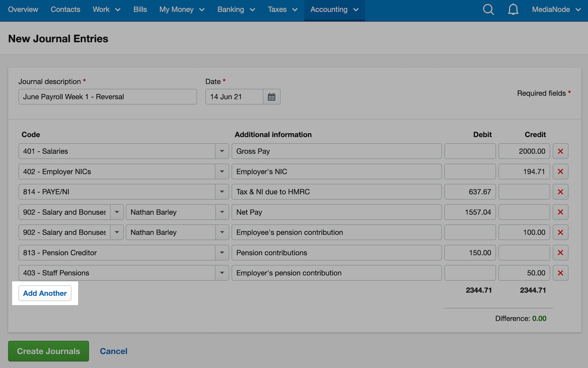The height and width of the screenshot is (368, 588).
Task: Click empty credit field on Tax & NI row
Action: click(x=524, y=192)
